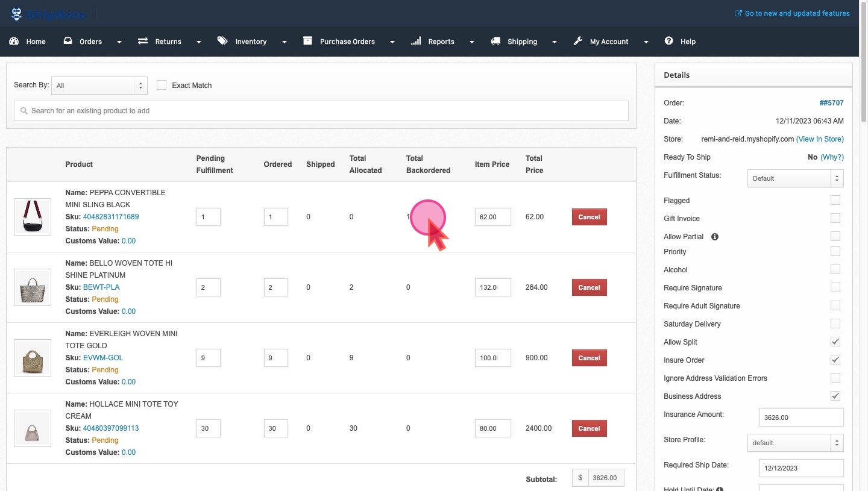Open order number ##5707 link
Image resolution: width=868 pixels, height=491 pixels.
(x=831, y=103)
